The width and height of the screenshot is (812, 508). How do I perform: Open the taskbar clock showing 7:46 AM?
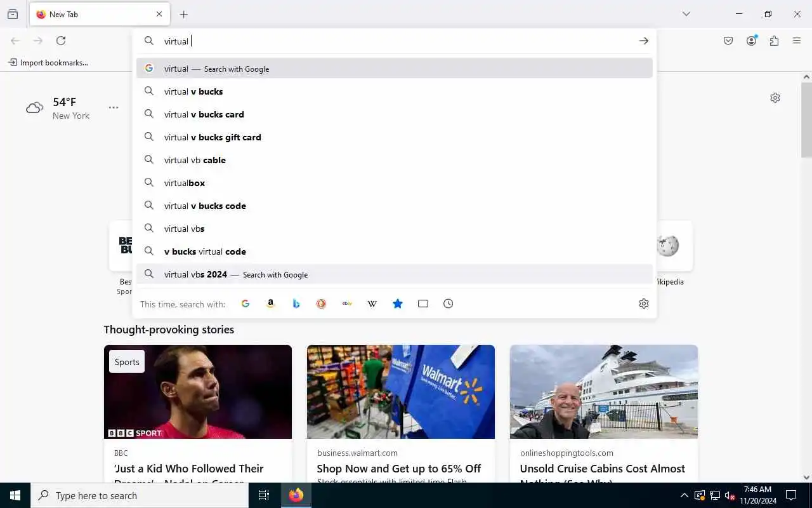click(x=758, y=495)
